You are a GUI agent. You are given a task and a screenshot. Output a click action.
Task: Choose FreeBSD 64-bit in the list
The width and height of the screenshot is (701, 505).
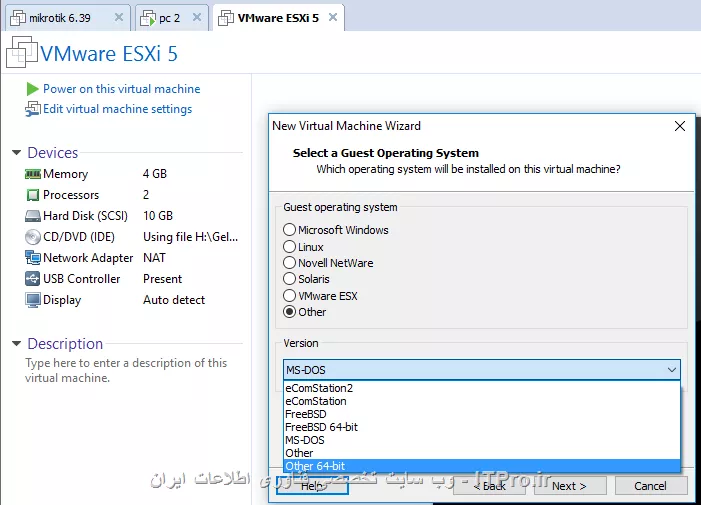click(482, 427)
